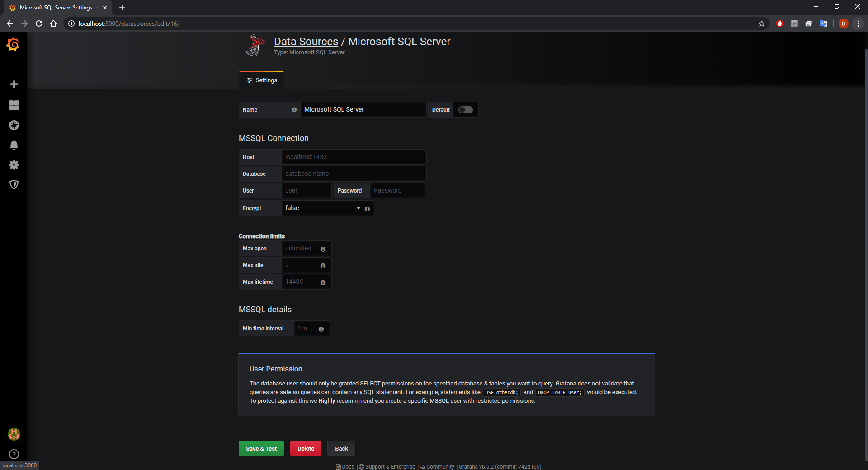Viewport: 868px width, 470px height.
Task: Reload the browser page
Action: pyautogui.click(x=39, y=23)
